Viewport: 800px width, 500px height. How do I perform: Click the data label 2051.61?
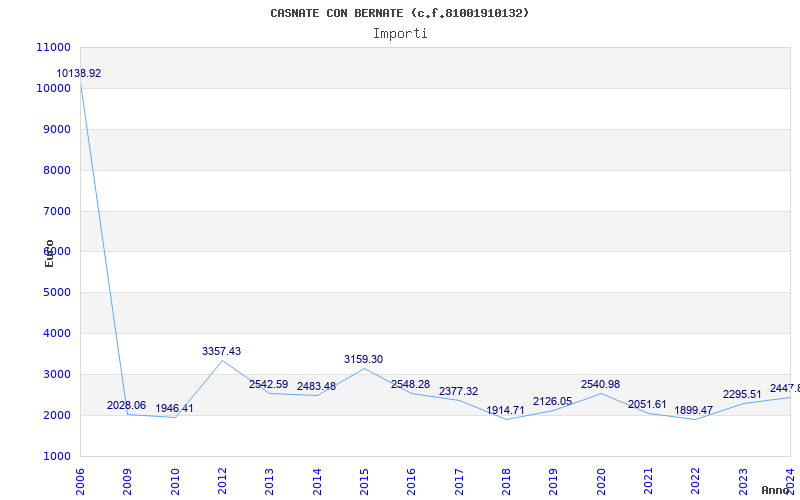tap(647, 405)
